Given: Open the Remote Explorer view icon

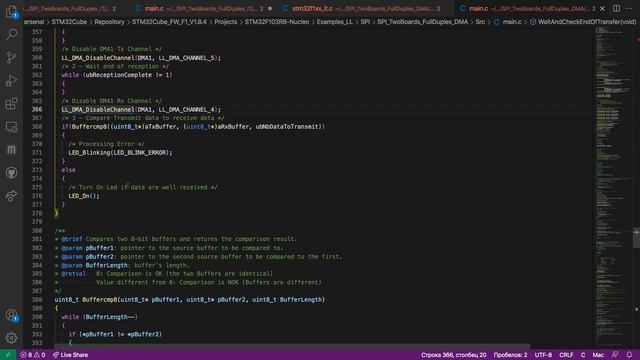Looking at the screenshot, I should pos(11,127).
